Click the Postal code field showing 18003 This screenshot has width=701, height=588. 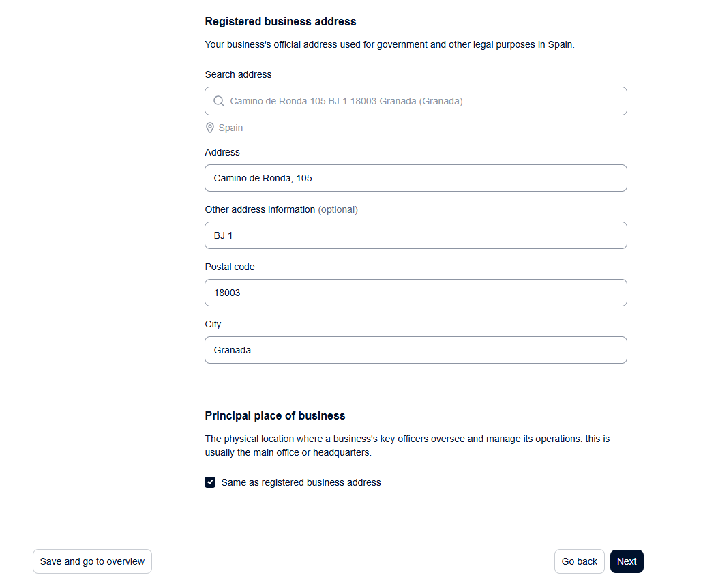tap(416, 293)
